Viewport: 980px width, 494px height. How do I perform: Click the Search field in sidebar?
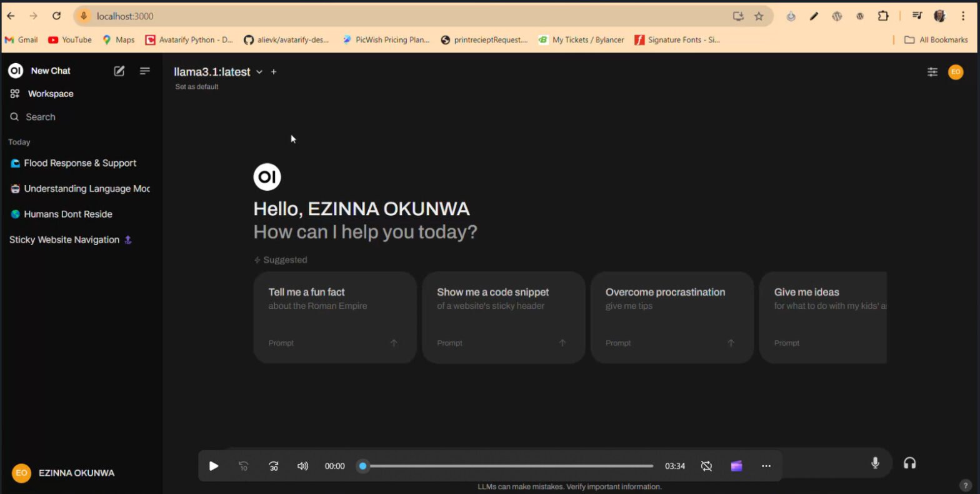[x=41, y=117]
